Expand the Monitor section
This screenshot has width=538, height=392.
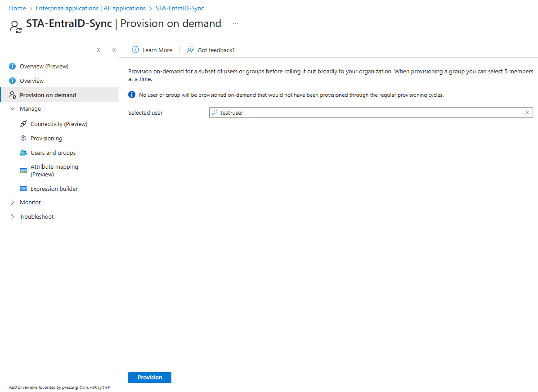pyautogui.click(x=13, y=202)
